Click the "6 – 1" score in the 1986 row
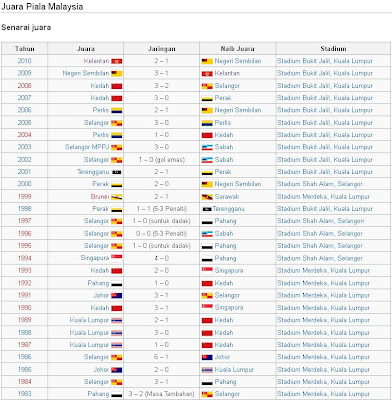Screen dimensions: 392x400 coord(162,357)
